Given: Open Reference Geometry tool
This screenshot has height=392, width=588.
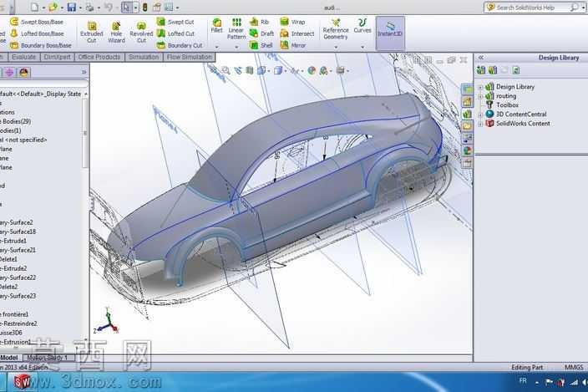Looking at the screenshot, I should (x=336, y=29).
